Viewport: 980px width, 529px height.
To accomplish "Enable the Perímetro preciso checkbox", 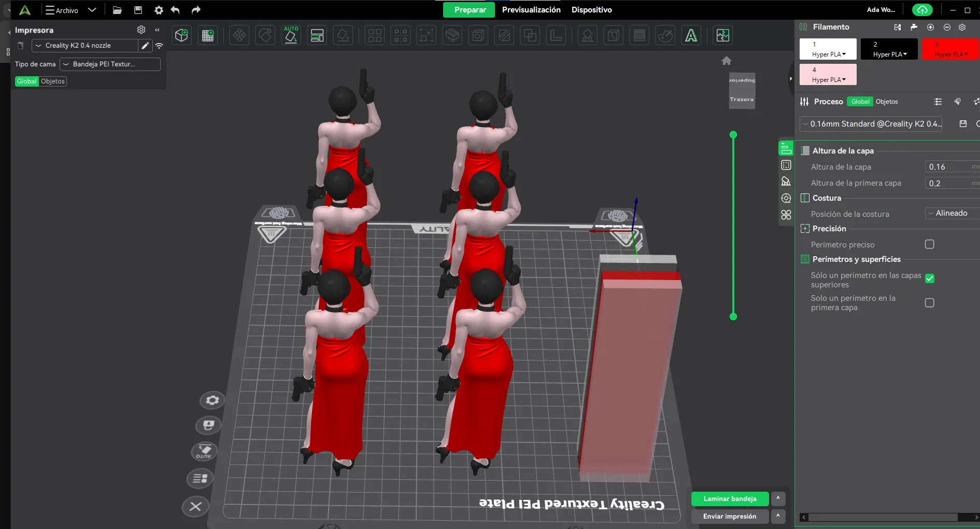I will click(x=930, y=244).
